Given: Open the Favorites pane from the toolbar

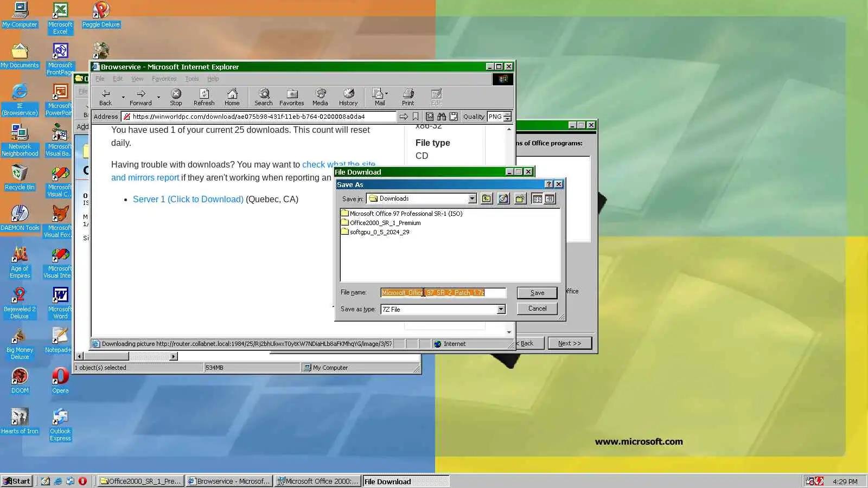Looking at the screenshot, I should [292, 97].
